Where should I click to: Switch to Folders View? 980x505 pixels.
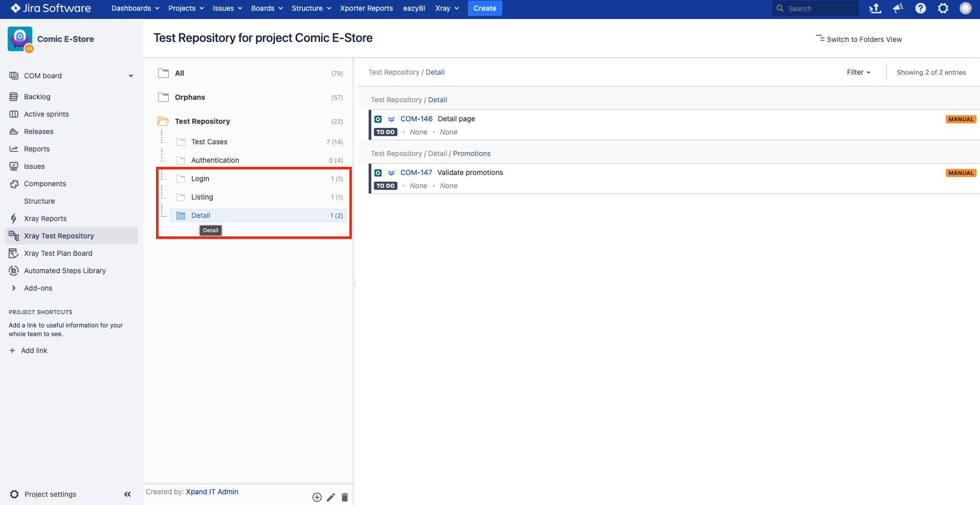coord(859,39)
